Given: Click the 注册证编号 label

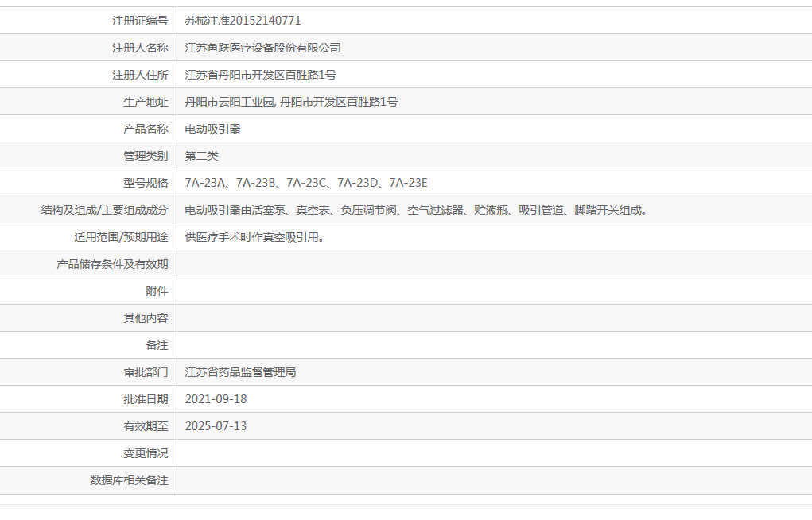Looking at the screenshot, I should [140, 21].
